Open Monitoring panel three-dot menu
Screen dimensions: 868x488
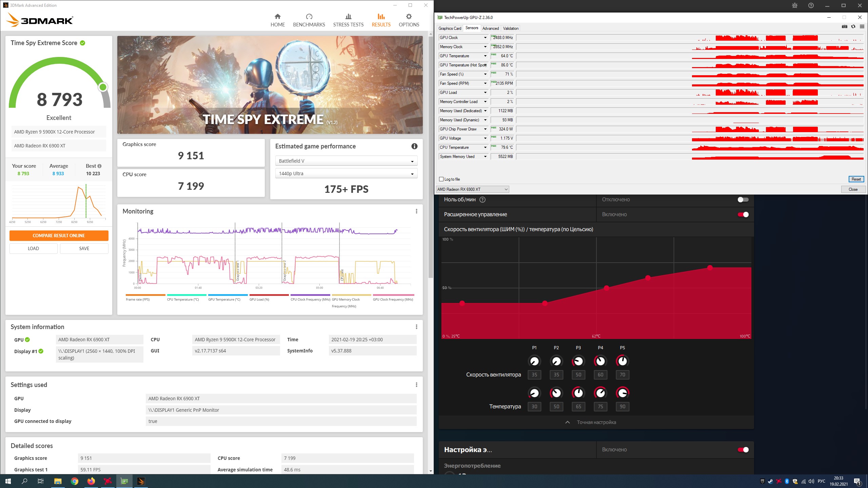pos(416,211)
